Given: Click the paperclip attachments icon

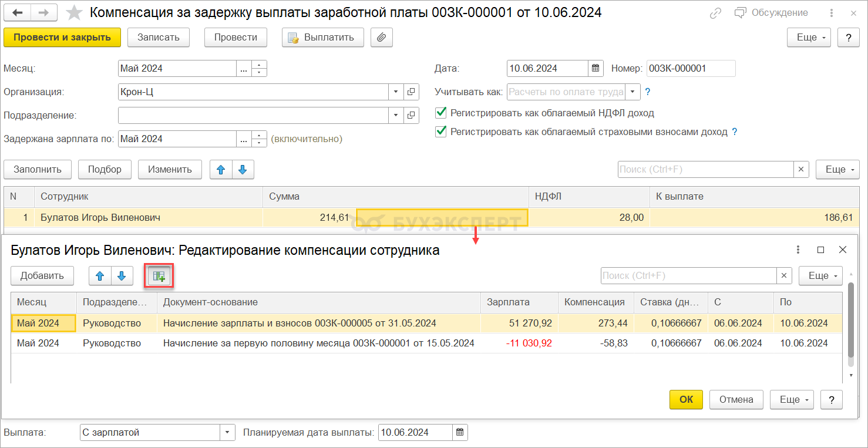Looking at the screenshot, I should point(381,37).
